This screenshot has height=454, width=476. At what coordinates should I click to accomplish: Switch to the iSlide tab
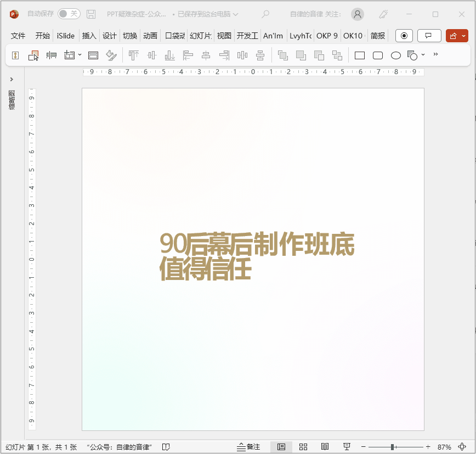click(66, 36)
